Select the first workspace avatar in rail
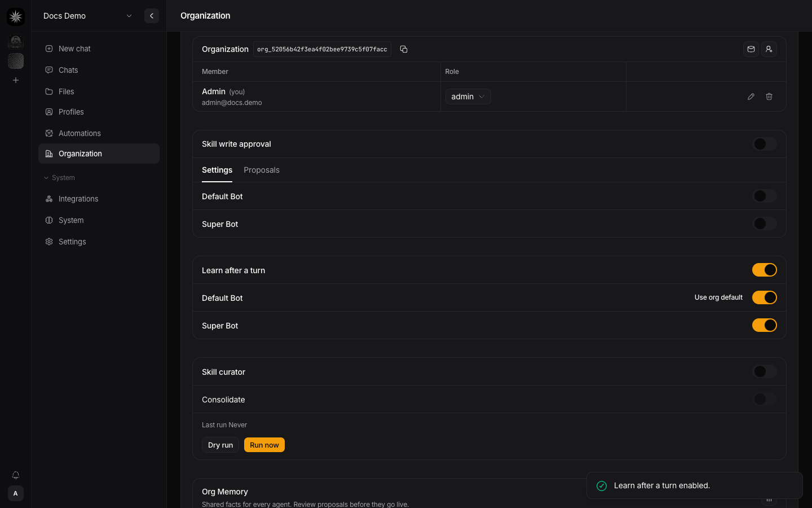 tap(16, 41)
